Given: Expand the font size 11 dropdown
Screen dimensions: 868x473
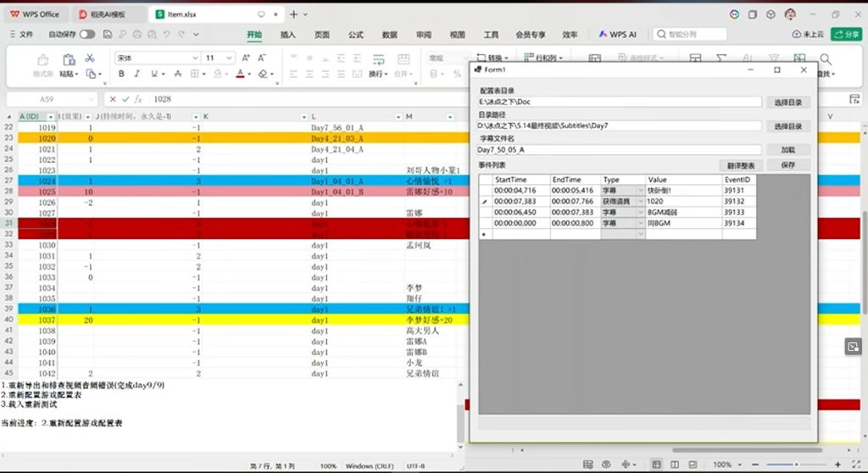Looking at the screenshot, I should pyautogui.click(x=229, y=58).
